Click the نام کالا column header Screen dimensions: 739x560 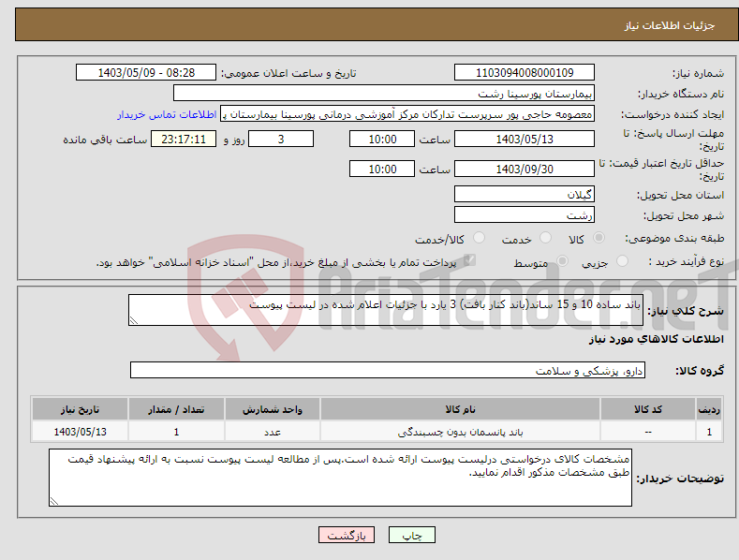[x=460, y=409]
